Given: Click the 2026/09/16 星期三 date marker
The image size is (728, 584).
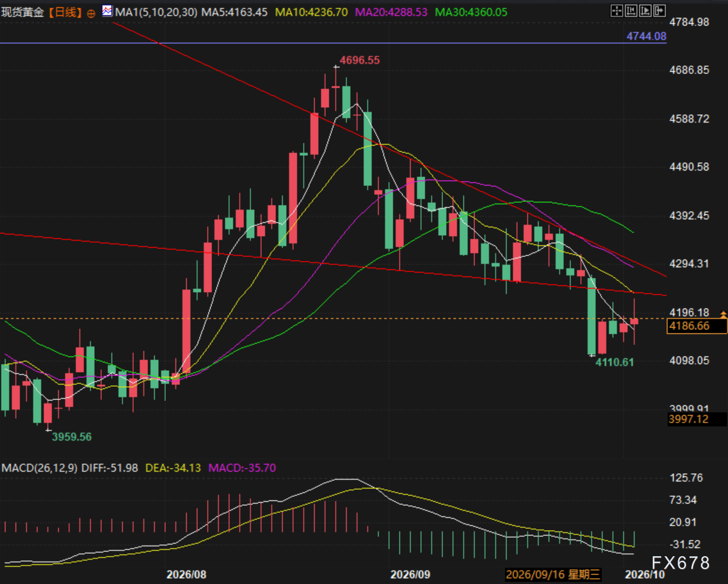Looking at the screenshot, I should pos(553,574).
